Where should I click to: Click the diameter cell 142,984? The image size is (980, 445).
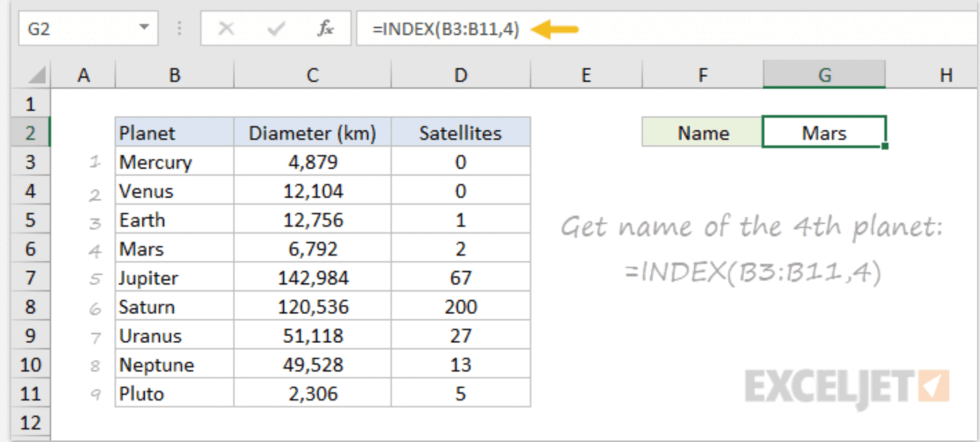pyautogui.click(x=312, y=278)
